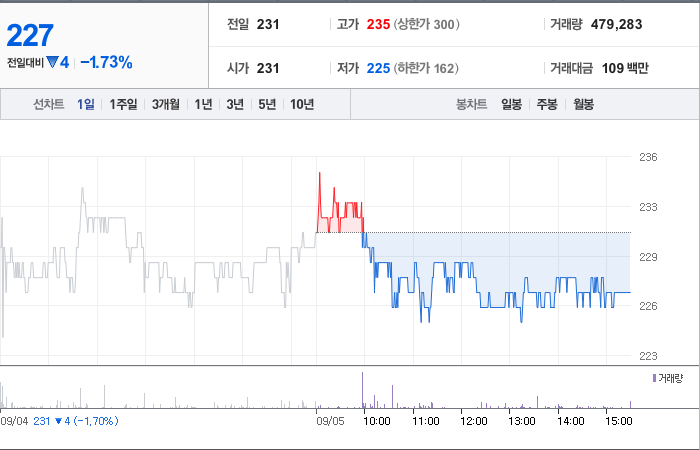Click the 12:00 time axis label
The image size is (700, 450).
click(x=474, y=421)
